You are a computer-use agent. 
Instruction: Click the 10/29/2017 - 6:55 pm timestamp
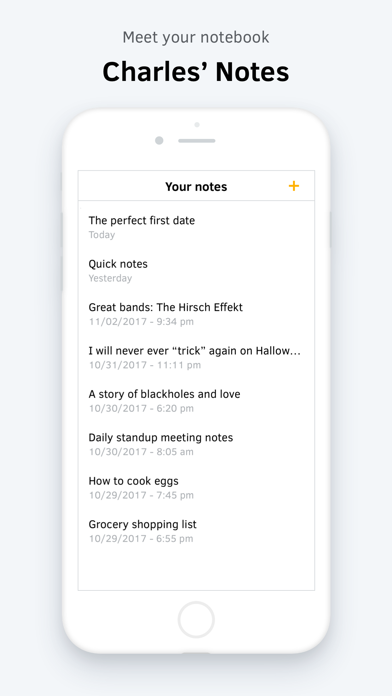pos(141,539)
